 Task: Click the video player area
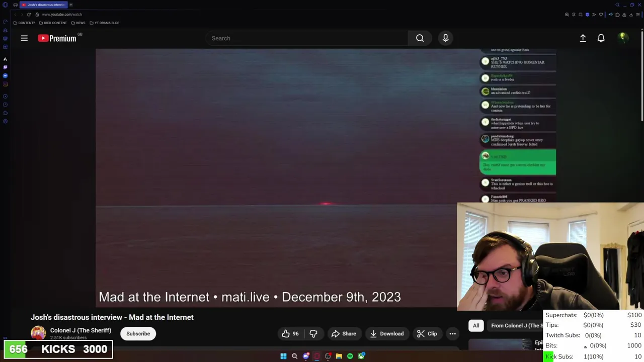[x=276, y=178]
